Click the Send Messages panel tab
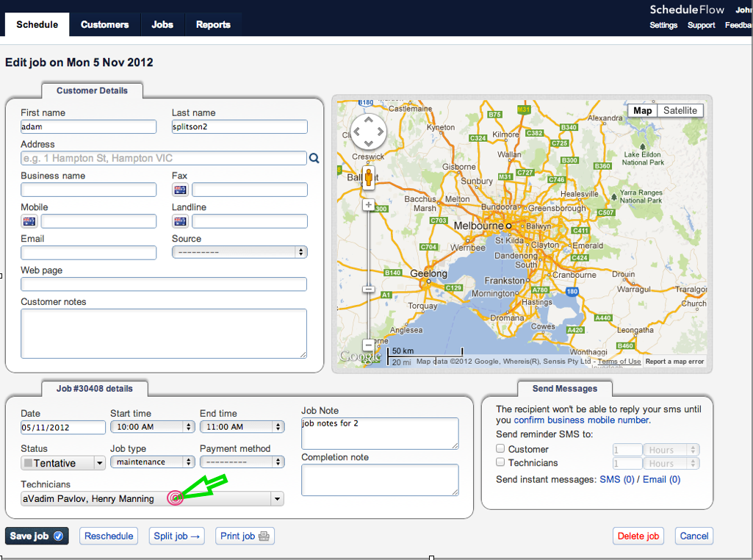The height and width of the screenshot is (560, 753). (x=565, y=389)
